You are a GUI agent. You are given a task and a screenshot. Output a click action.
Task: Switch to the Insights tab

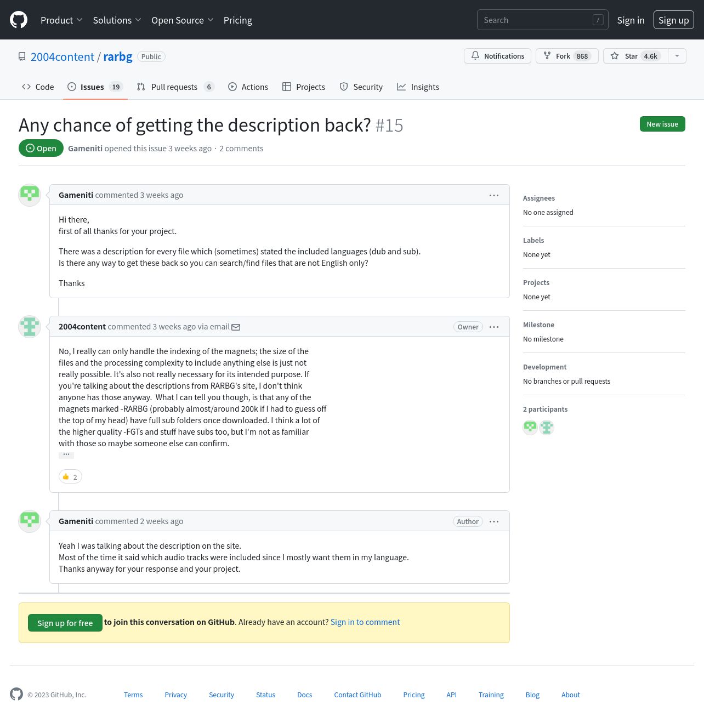click(x=418, y=87)
